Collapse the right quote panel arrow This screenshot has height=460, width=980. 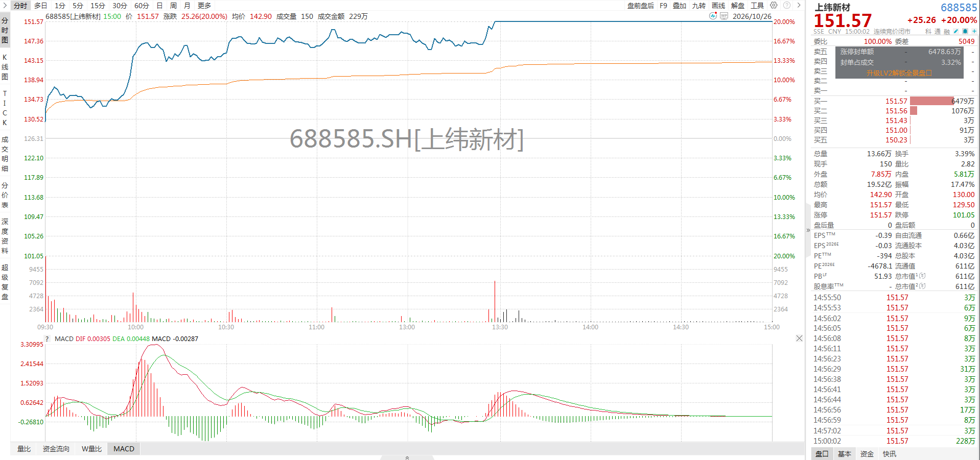click(808, 230)
